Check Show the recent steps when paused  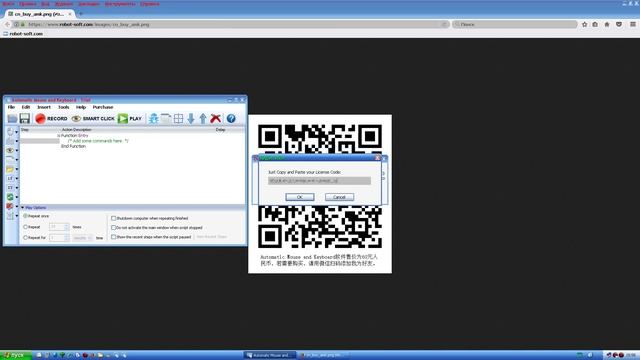click(113, 237)
